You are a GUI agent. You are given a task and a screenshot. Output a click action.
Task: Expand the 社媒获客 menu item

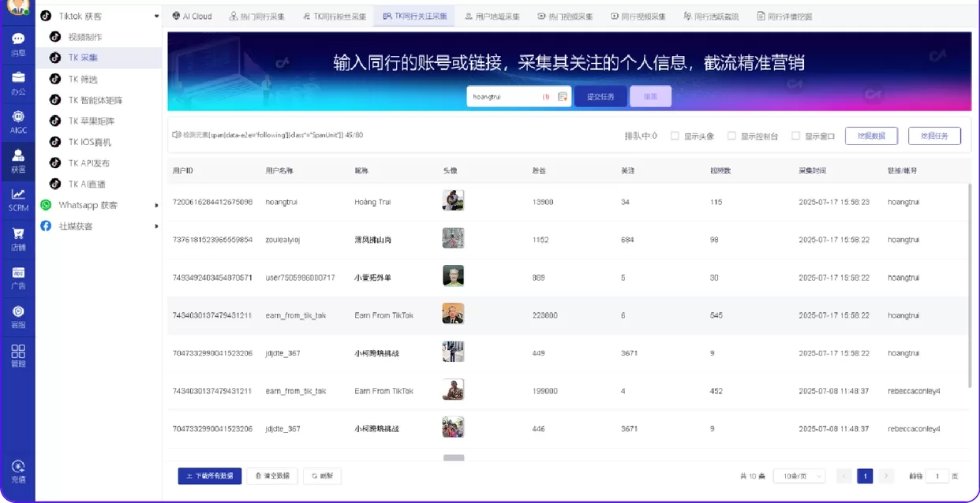[x=77, y=225]
